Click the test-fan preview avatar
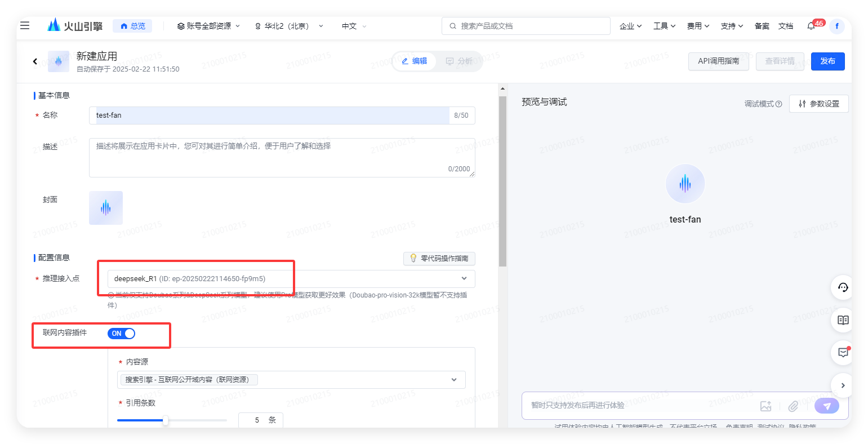This screenshot has width=868, height=444. coord(685,184)
